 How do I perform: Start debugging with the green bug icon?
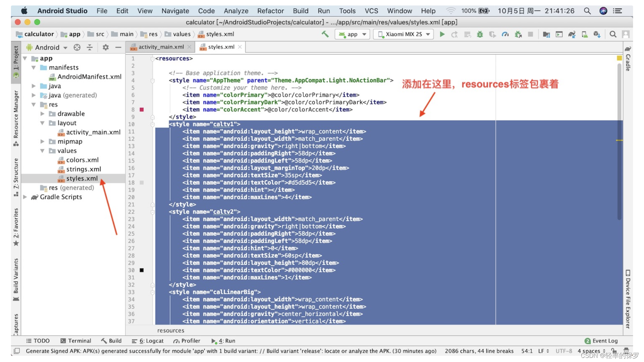[480, 34]
